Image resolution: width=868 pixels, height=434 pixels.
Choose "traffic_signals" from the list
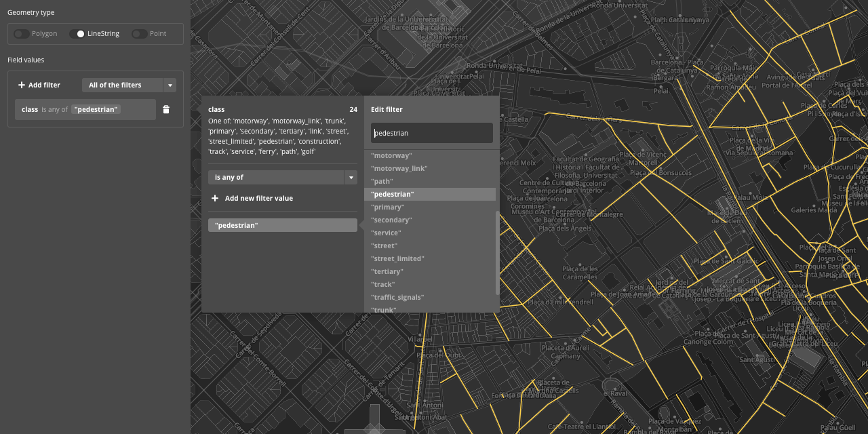(x=397, y=297)
